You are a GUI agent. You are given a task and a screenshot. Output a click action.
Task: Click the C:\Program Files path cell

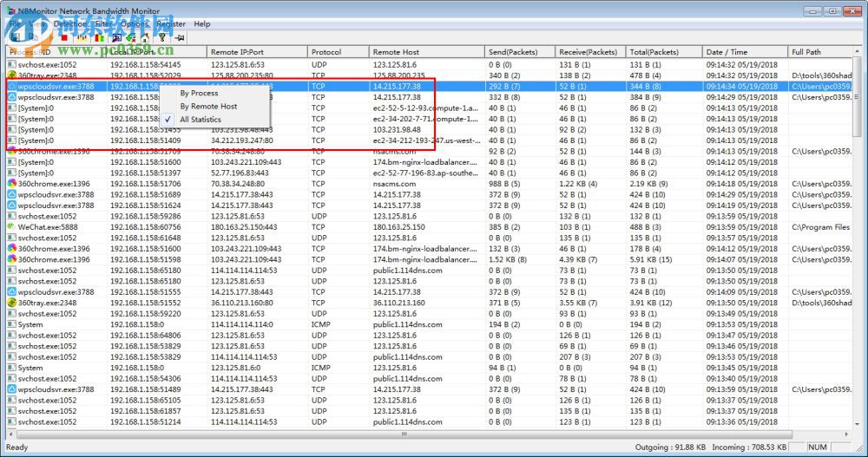(820, 227)
